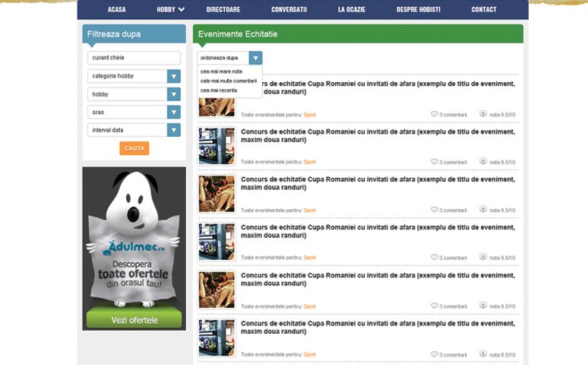Image resolution: width=588 pixels, height=365 pixels.
Task: Click the comment bubble icon on fifth event
Action: point(435,306)
